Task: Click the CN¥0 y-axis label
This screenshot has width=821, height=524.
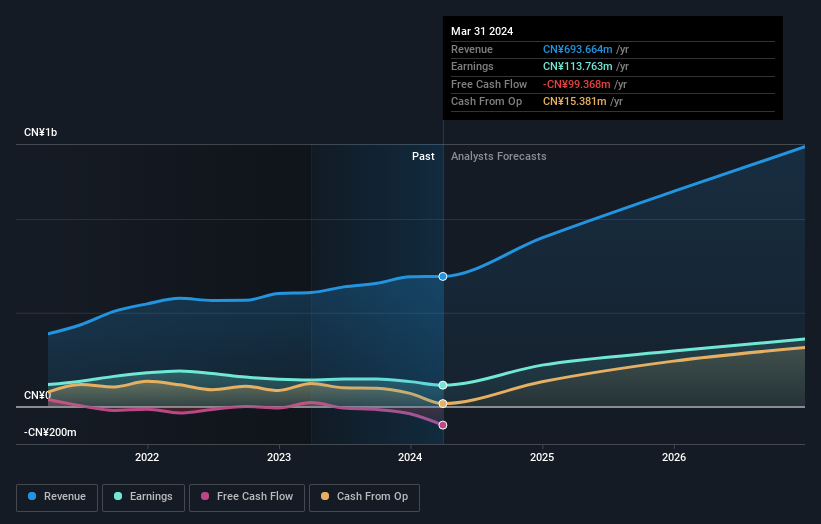Action: point(37,395)
